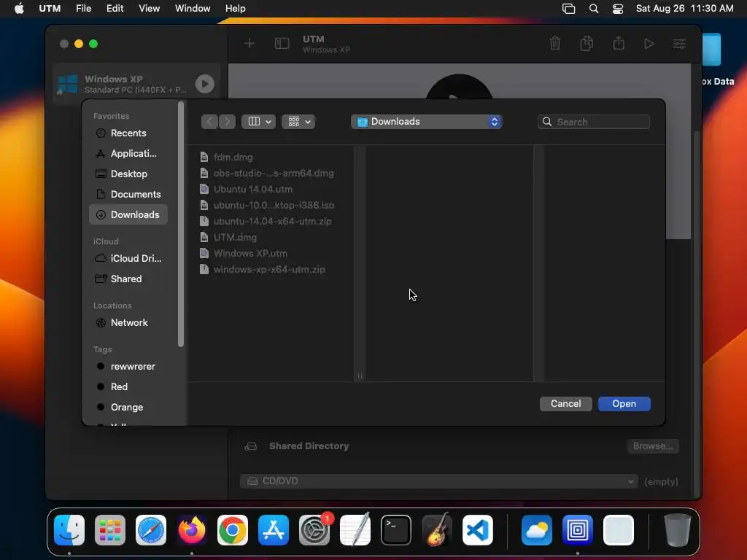The image size is (747, 560).
Task: Select Shared in the sidebar
Action: [x=128, y=279]
